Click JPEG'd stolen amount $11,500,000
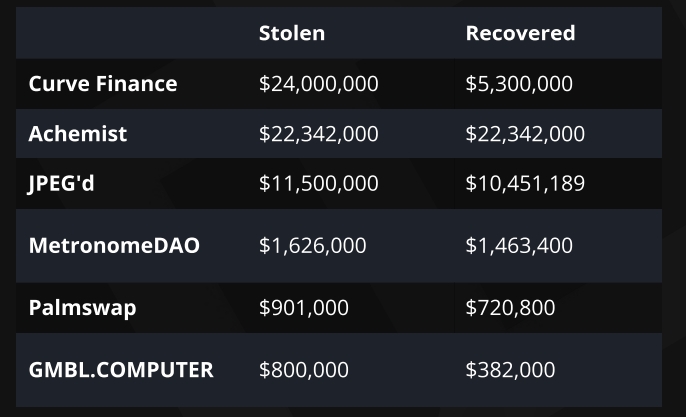This screenshot has width=686, height=417. coord(318,184)
